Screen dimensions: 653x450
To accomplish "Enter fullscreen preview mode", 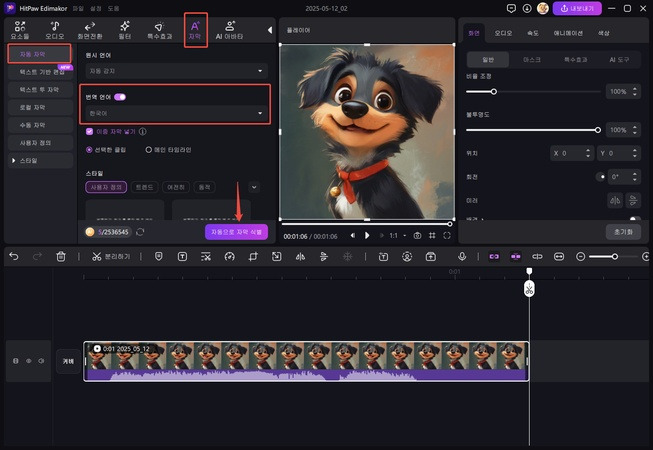I will (447, 236).
